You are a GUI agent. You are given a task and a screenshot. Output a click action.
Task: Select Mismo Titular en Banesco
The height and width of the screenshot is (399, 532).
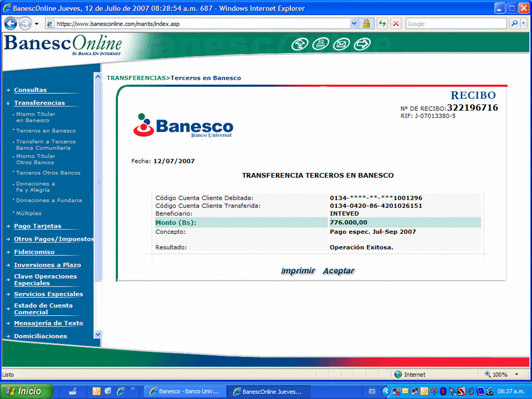[x=35, y=117]
